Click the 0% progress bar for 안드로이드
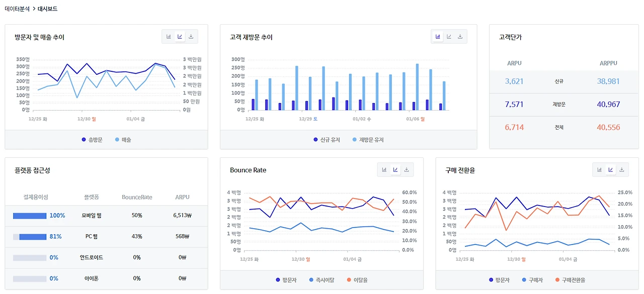The image size is (644, 294). pos(30,258)
